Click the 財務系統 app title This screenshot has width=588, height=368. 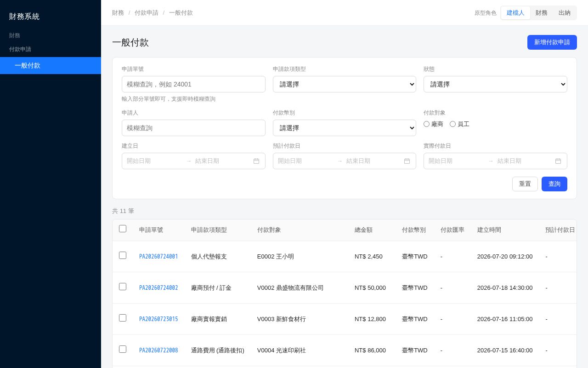[24, 17]
